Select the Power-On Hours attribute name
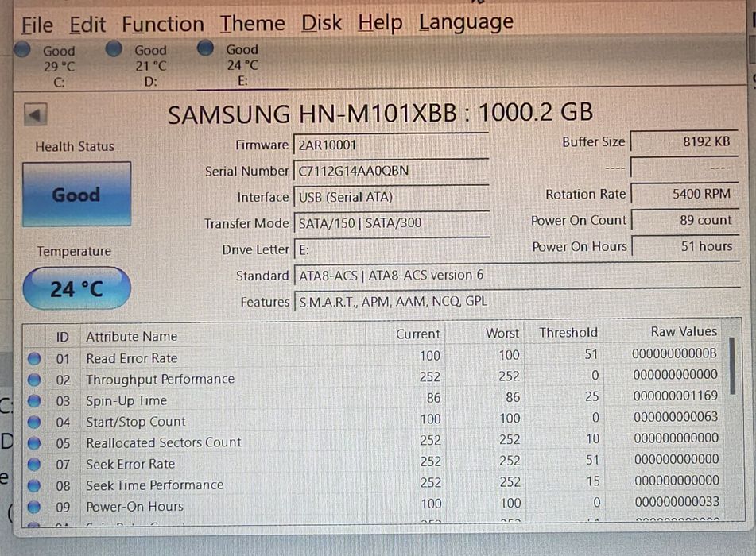 tap(134, 507)
